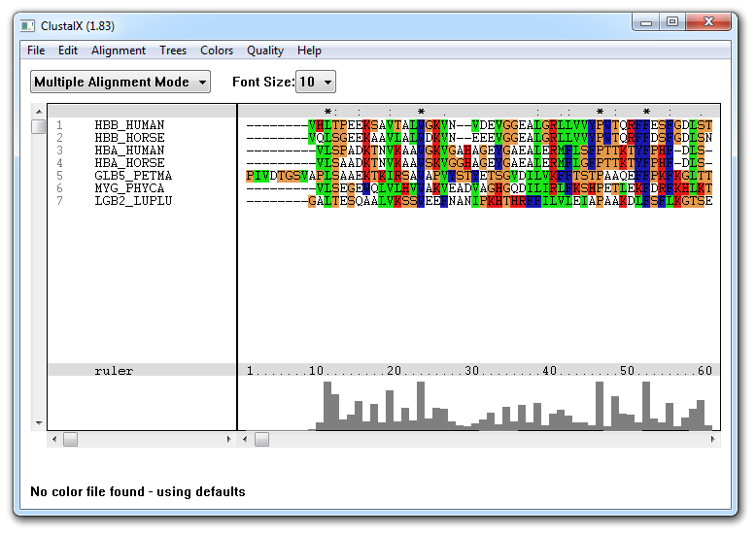Open the File menu

coord(36,50)
